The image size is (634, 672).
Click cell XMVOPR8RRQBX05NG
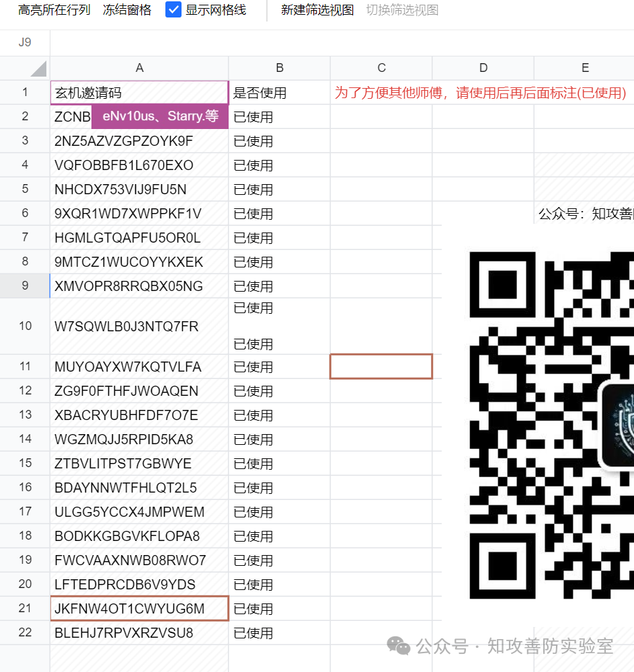[x=139, y=286]
